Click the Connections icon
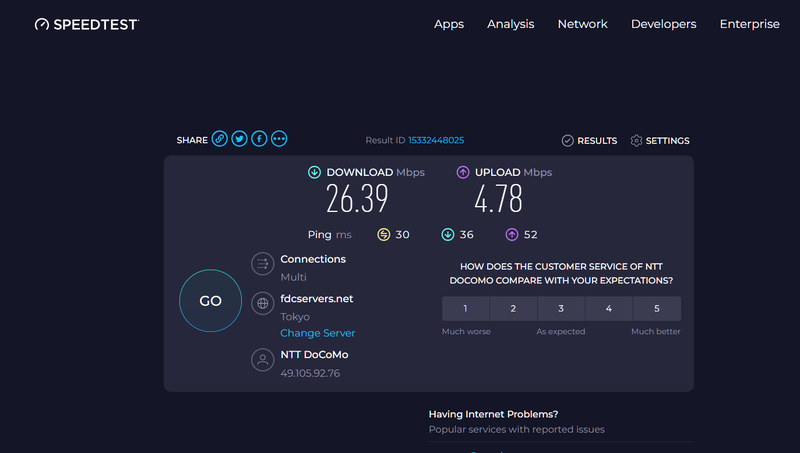Viewport: 800px width, 453px height. click(x=263, y=264)
